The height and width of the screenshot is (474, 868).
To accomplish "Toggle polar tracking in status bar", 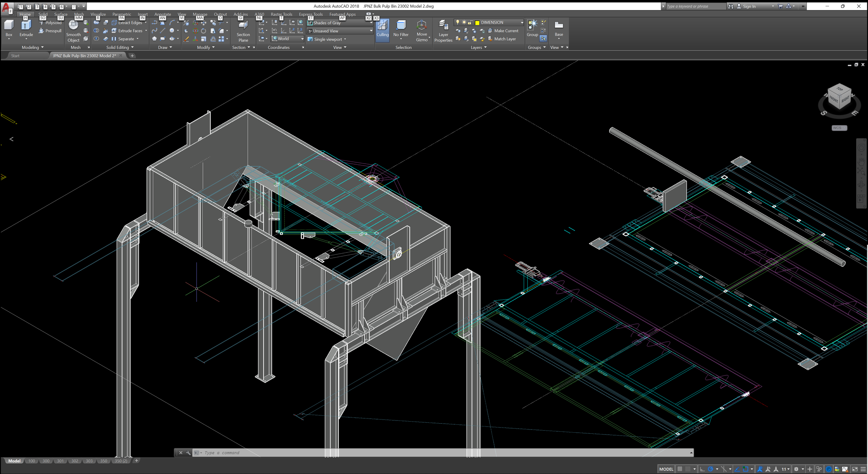I will [x=710, y=469].
